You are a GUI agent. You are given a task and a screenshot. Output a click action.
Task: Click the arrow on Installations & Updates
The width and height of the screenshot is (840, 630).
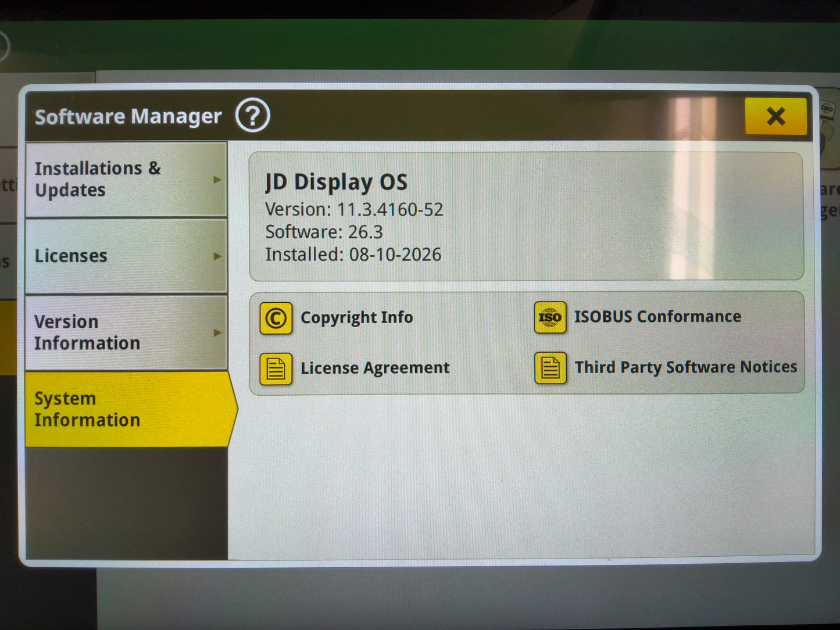click(217, 180)
